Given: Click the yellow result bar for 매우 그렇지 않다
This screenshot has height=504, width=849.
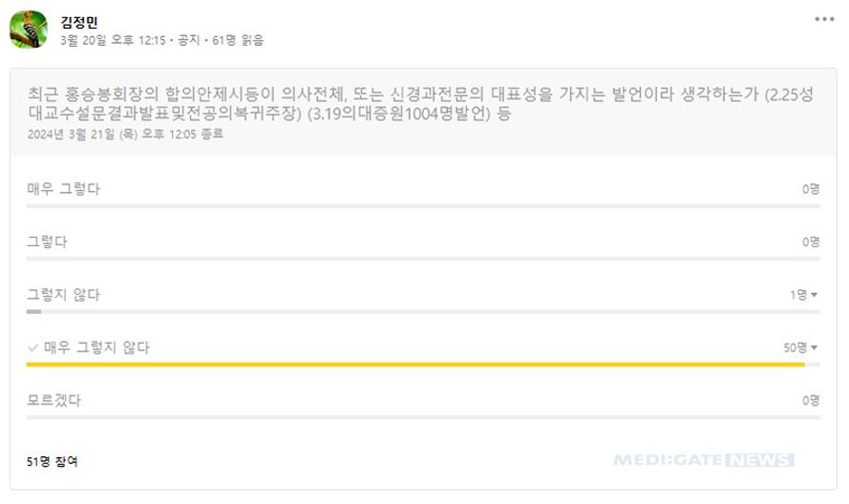Looking at the screenshot, I should [415, 365].
